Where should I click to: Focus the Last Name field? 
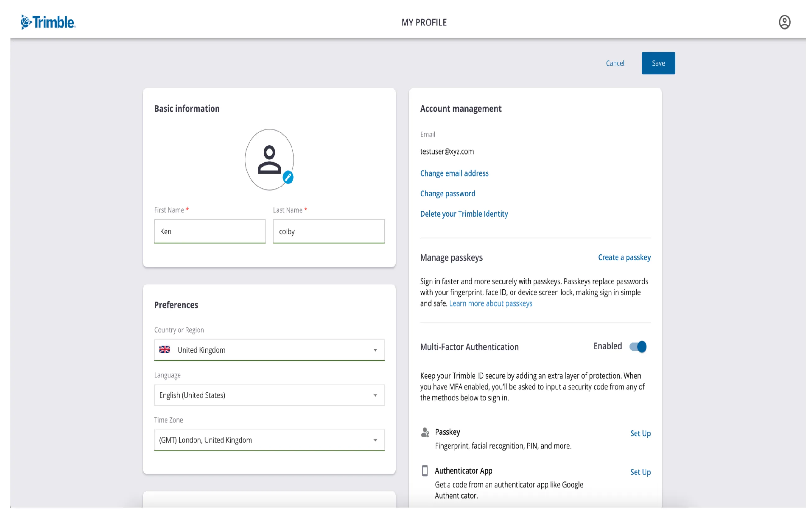[x=329, y=231]
